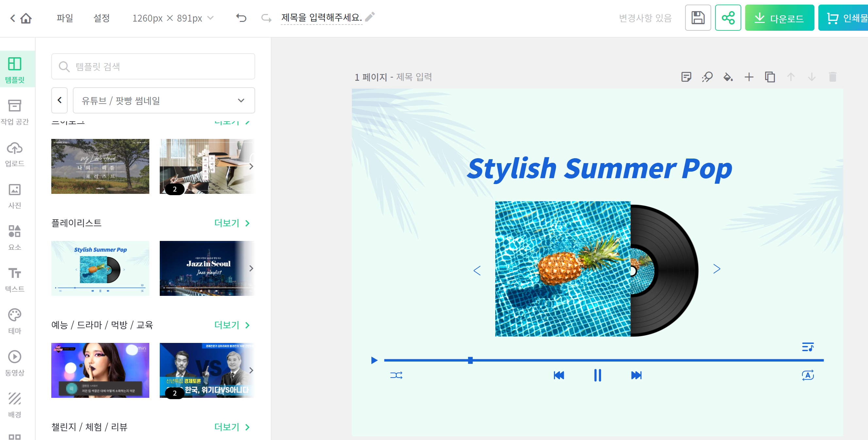Open the 파일 menu
This screenshot has height=440, width=868.
point(65,18)
